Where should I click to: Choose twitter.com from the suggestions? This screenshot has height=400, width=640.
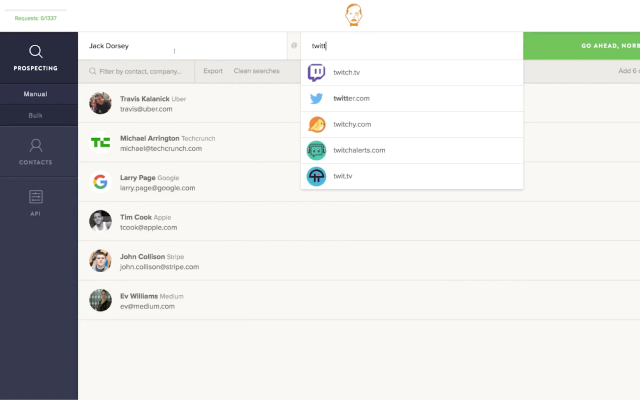click(412, 98)
